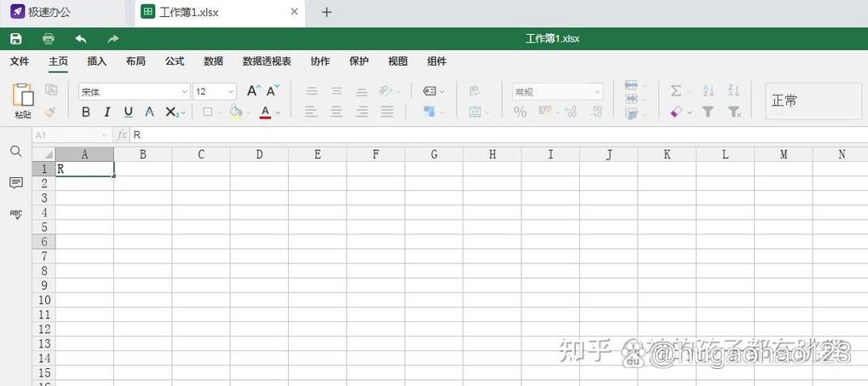This screenshot has width=868, height=386.
Task: Click the text orientation icon
Action: coord(387,91)
